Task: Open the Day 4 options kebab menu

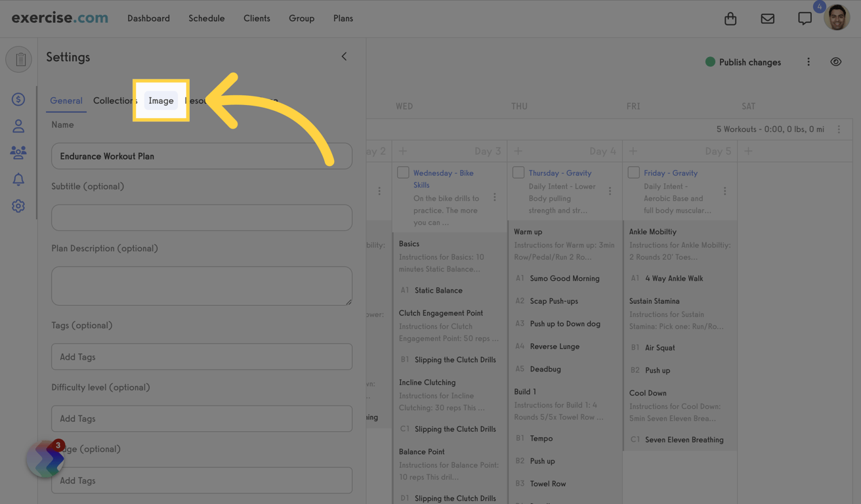Action: 610,190
